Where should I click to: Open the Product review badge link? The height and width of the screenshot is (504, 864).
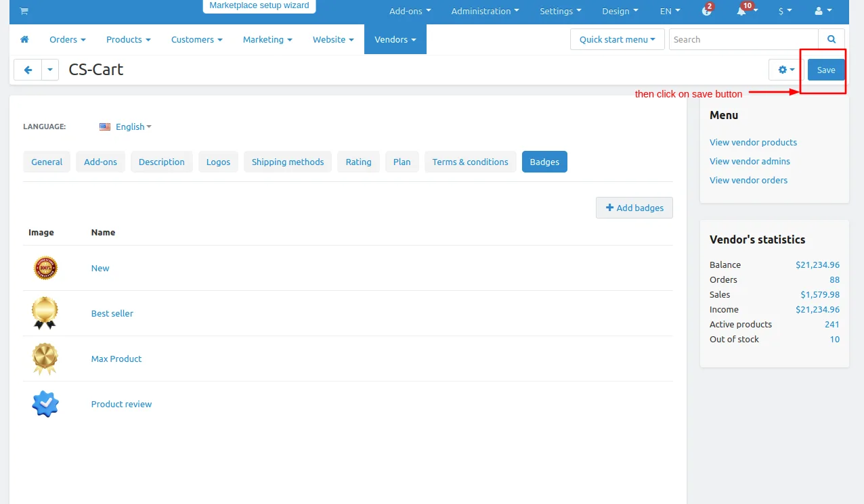(121, 404)
